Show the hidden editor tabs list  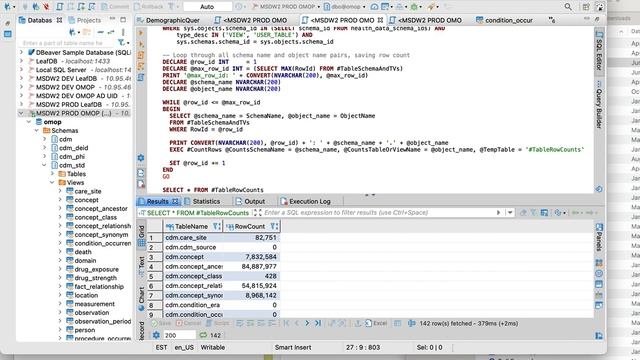[552, 20]
